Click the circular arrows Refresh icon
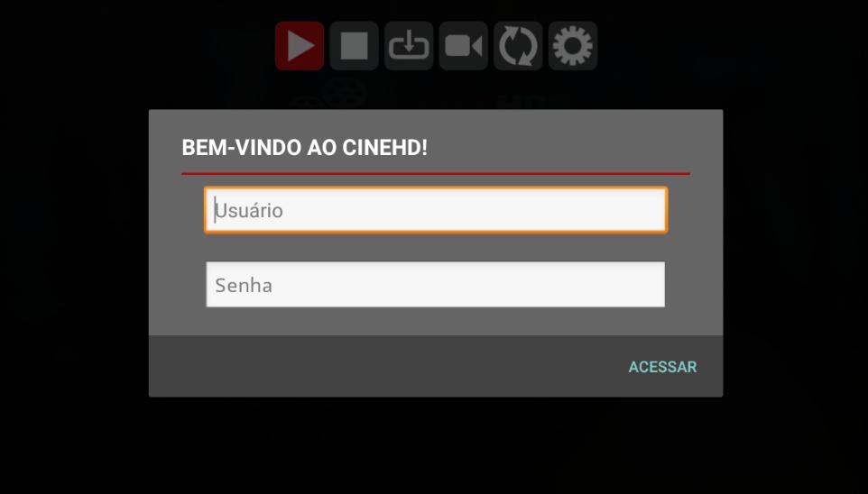 (518, 46)
